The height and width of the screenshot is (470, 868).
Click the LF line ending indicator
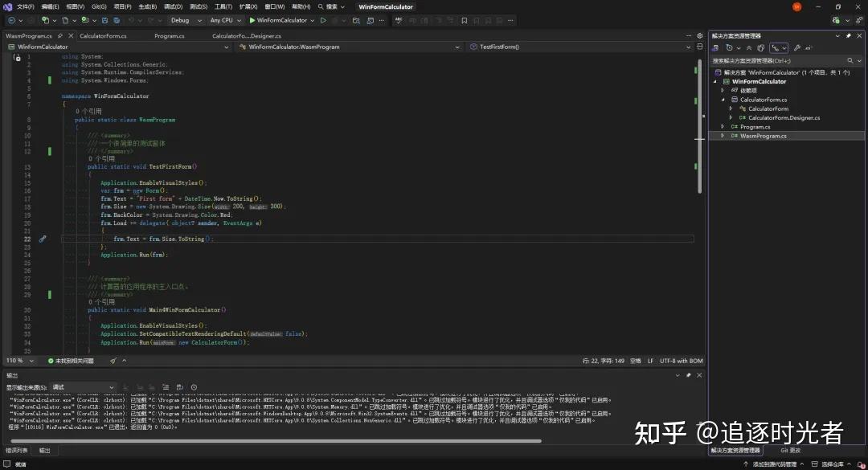[650, 361]
